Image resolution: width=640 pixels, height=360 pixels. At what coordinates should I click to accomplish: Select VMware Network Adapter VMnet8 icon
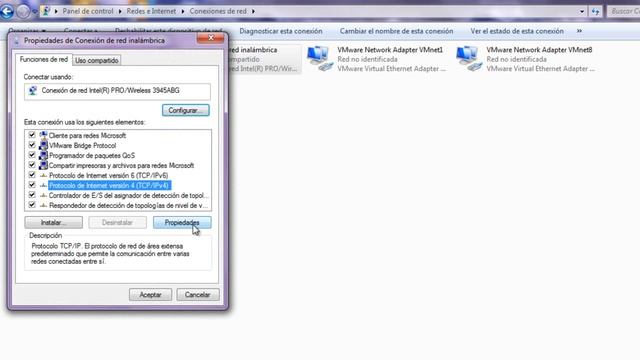click(x=469, y=59)
